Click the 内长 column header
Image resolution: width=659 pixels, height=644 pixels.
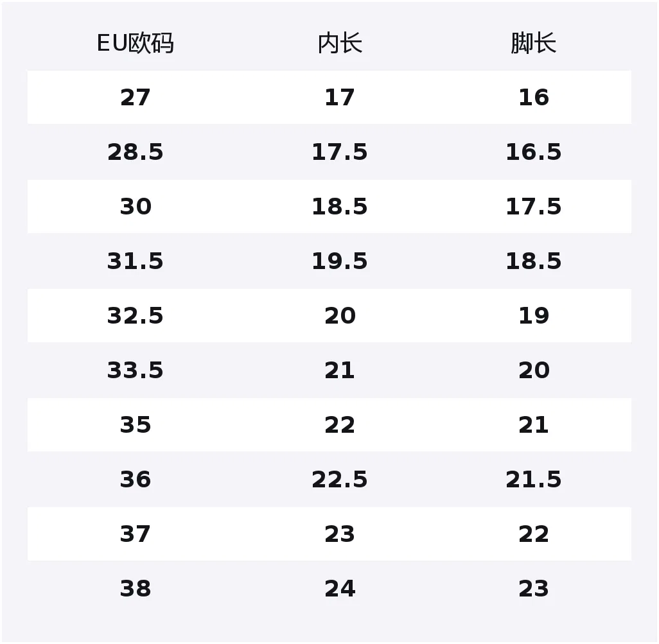click(340, 43)
